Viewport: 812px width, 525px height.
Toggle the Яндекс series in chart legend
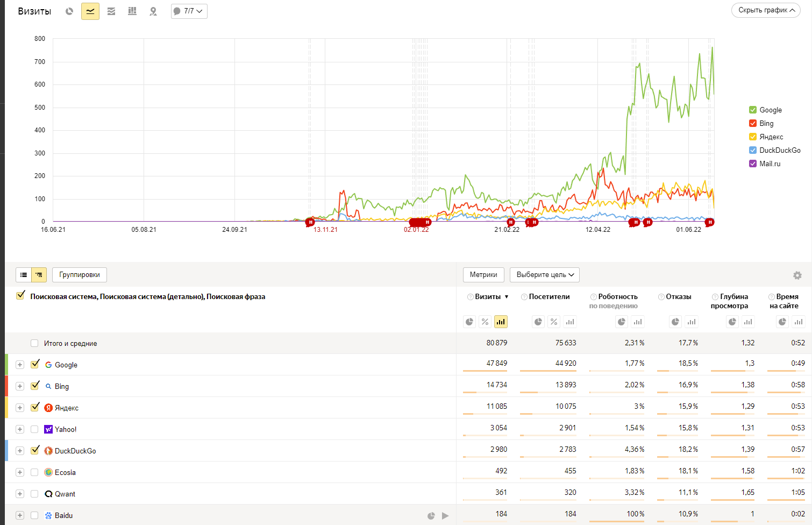coord(753,137)
